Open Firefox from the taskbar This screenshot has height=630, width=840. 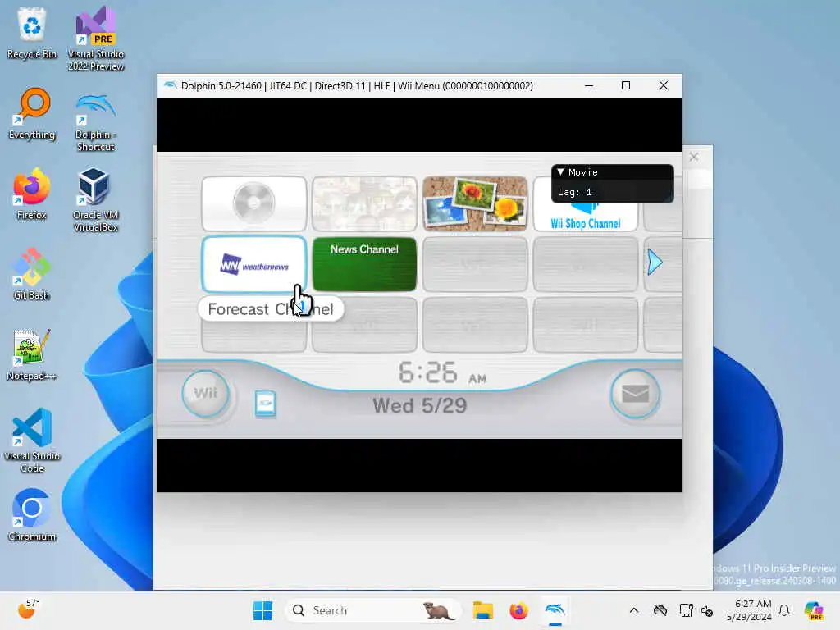(x=518, y=610)
